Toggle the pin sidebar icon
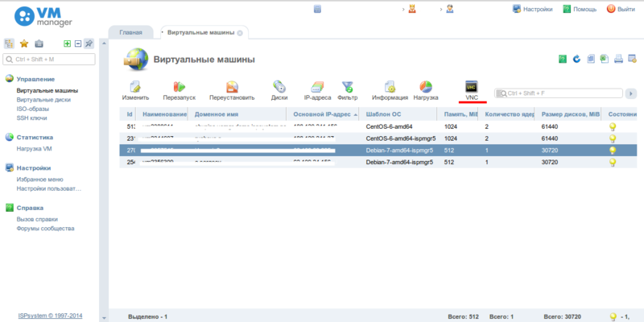This screenshot has height=322, width=644. coord(89,43)
